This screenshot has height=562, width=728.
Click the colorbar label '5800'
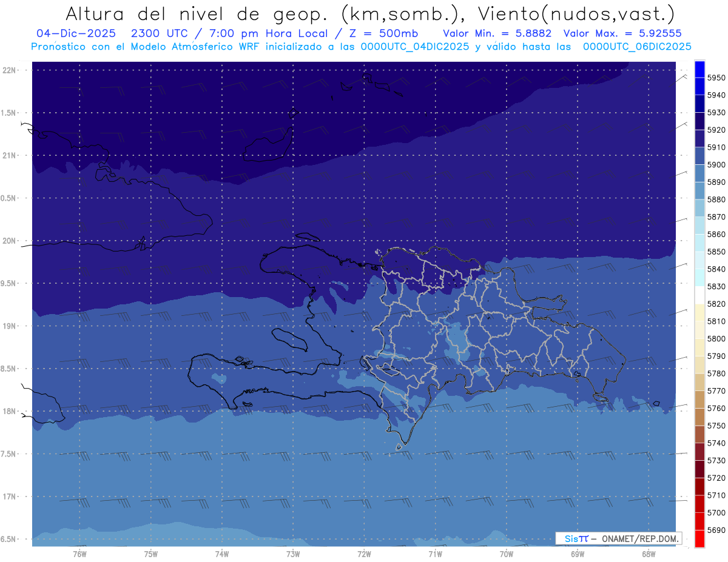716,339
